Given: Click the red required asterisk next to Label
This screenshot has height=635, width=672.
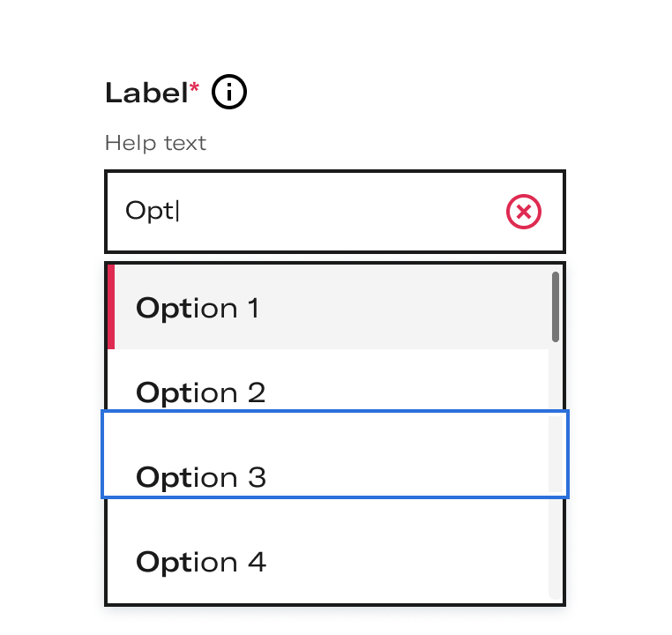Looking at the screenshot, I should click(194, 87).
